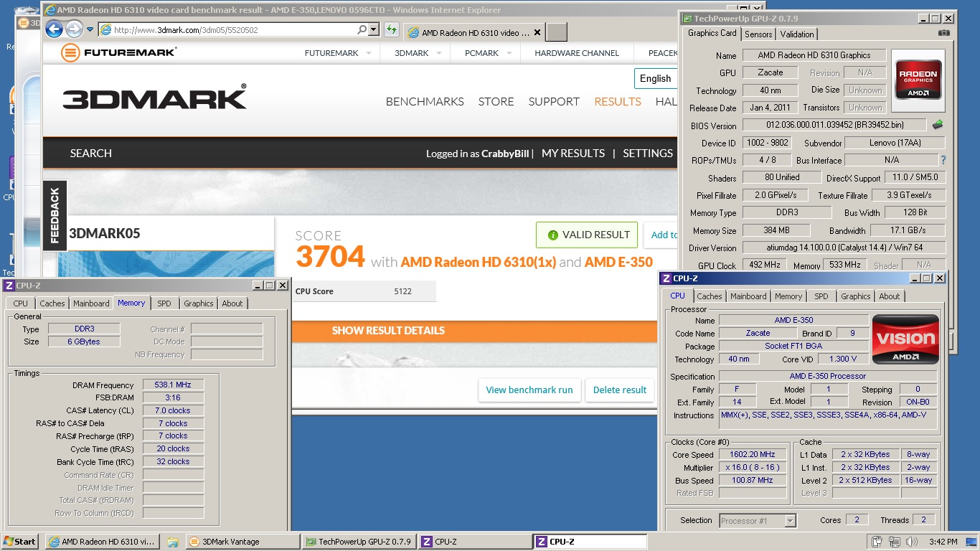Click AMD E-350 link in score line
Screen dimensions: 980x551
pyautogui.click(x=618, y=262)
